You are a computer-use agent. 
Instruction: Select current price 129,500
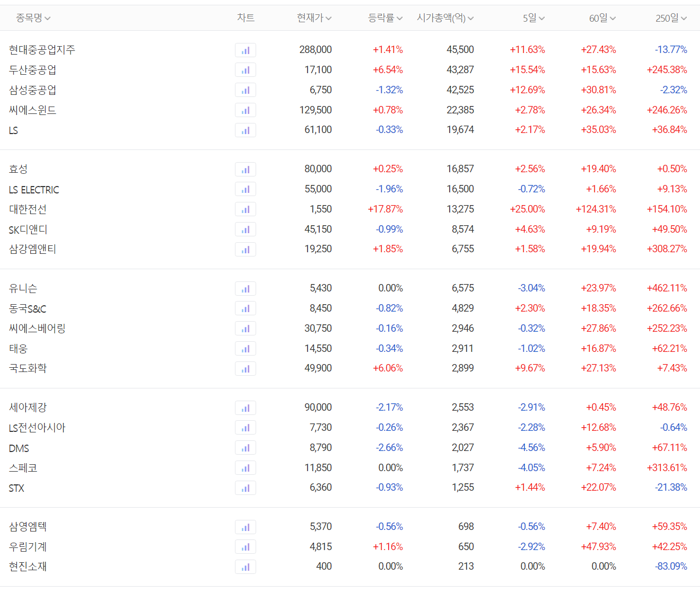[x=316, y=110]
